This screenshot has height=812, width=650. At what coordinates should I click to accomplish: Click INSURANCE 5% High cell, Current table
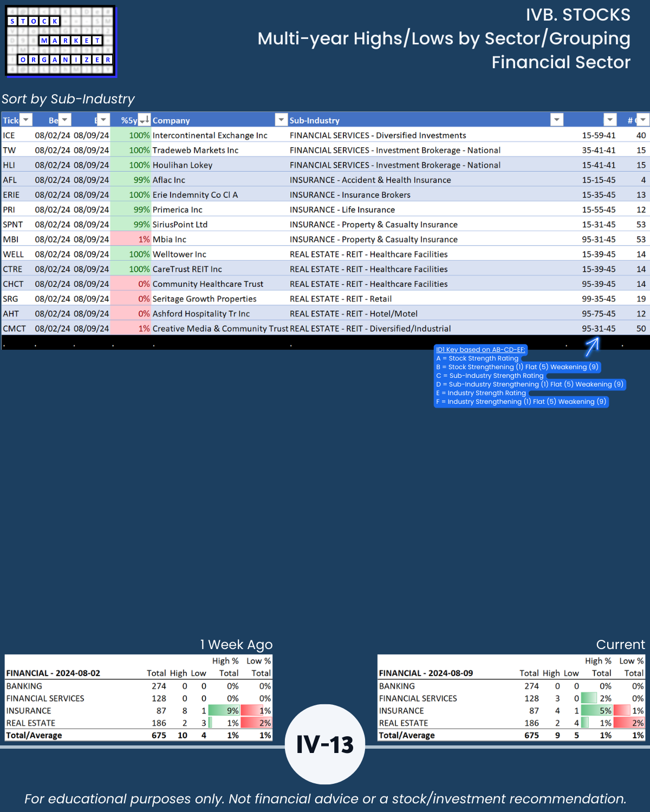click(597, 711)
